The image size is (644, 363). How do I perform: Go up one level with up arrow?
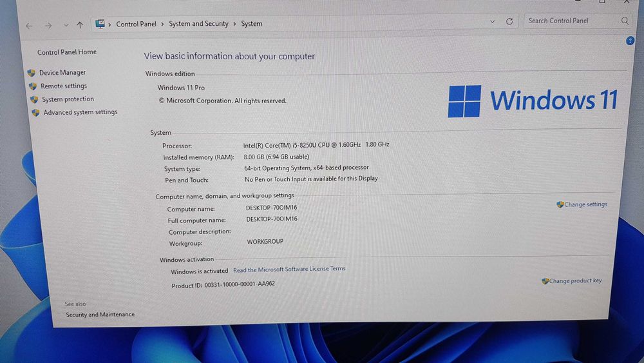click(80, 25)
